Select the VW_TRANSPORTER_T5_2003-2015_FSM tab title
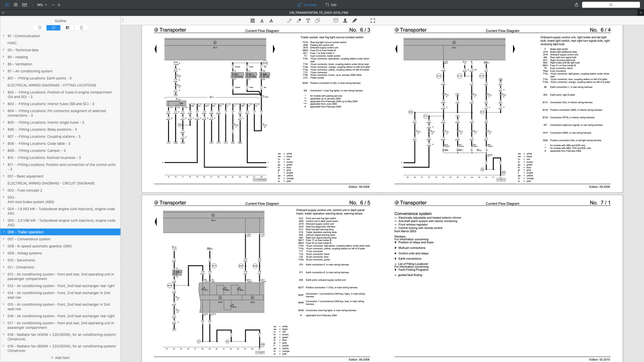 319,12
